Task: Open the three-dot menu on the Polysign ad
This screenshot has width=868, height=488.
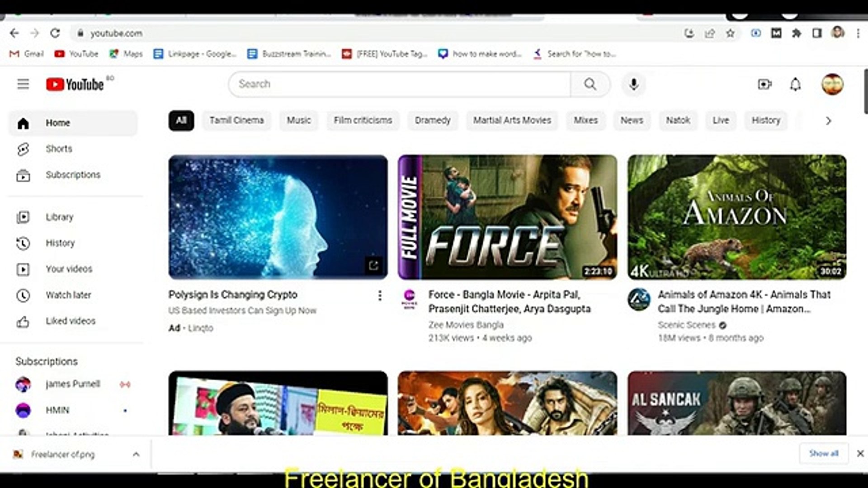Action: click(x=379, y=295)
